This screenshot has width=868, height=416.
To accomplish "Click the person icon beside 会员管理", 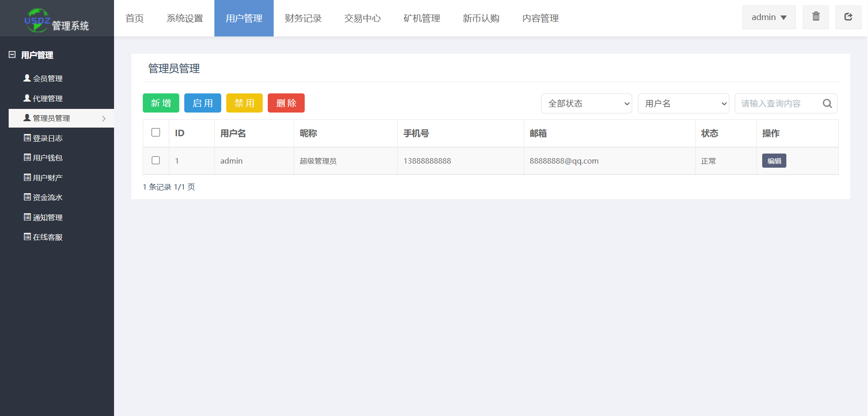I will pos(27,78).
